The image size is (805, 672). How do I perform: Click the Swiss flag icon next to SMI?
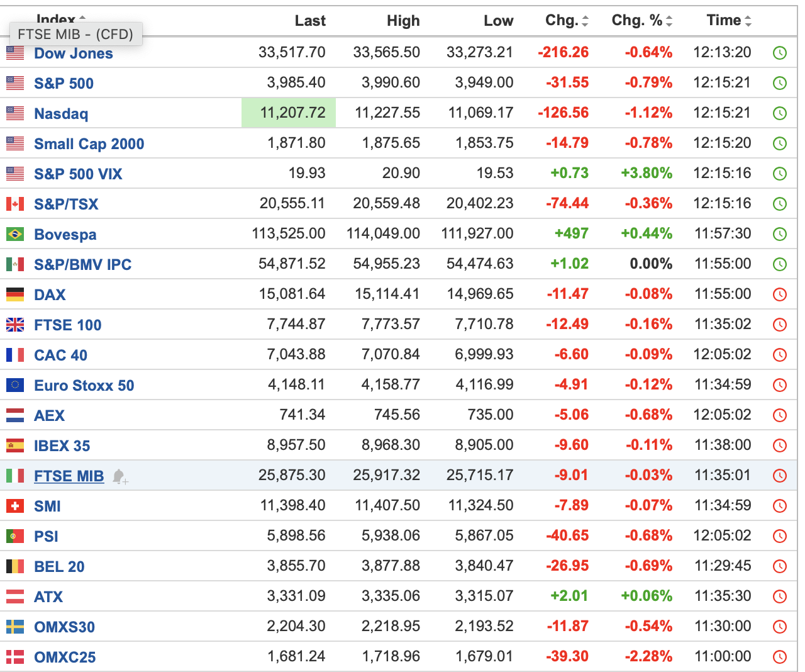pyautogui.click(x=15, y=506)
